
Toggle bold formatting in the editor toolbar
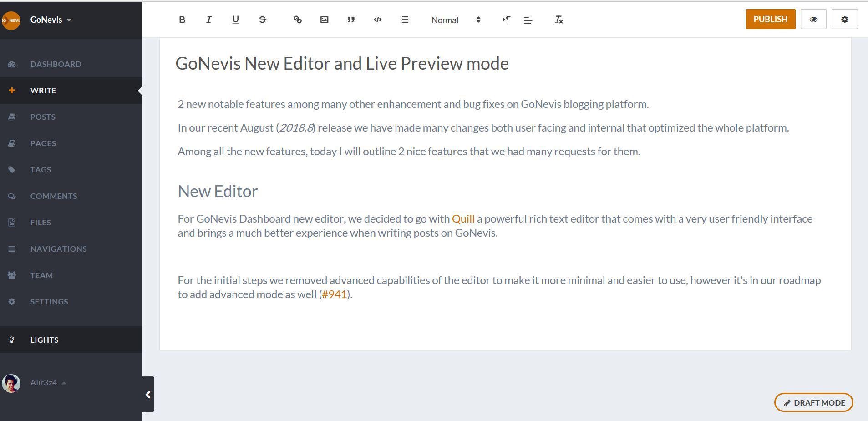pos(182,20)
